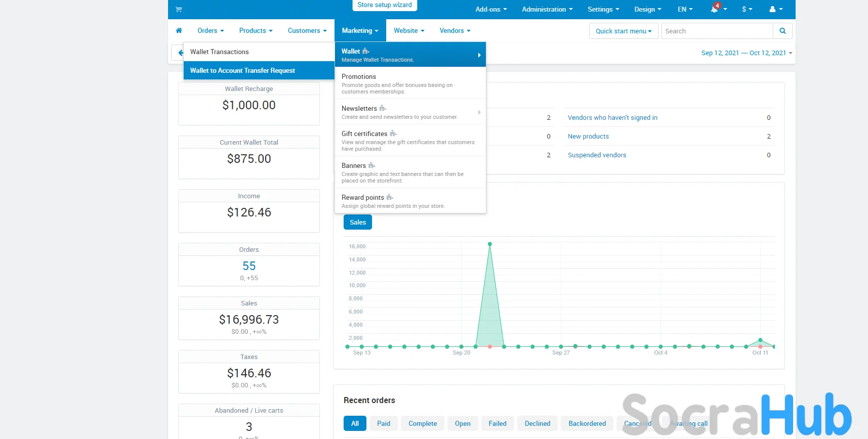Click the Store setup wizard button
The image size is (868, 439).
pyautogui.click(x=384, y=5)
